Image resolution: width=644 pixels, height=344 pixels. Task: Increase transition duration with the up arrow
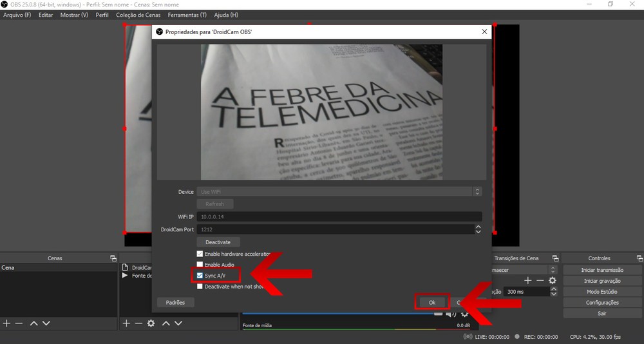coord(554,289)
